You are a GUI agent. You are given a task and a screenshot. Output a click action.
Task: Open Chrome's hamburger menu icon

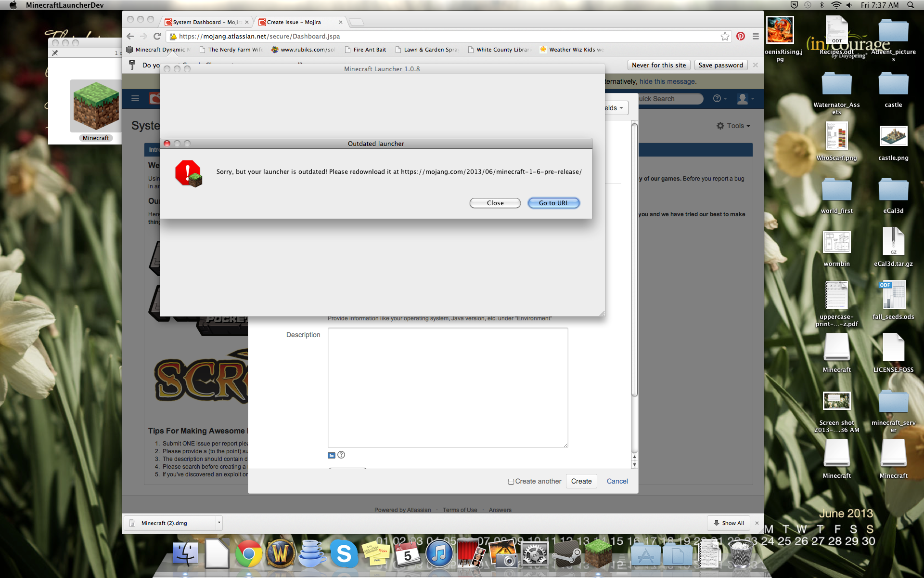(x=756, y=36)
